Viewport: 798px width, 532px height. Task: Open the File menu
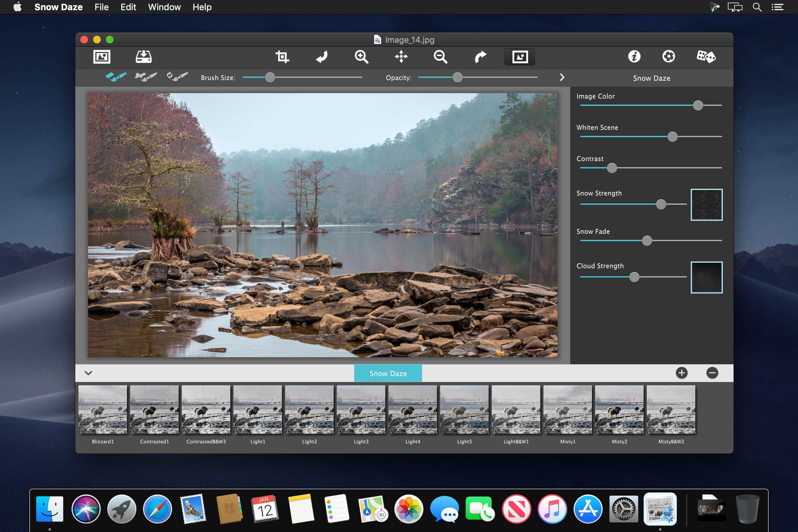pyautogui.click(x=101, y=7)
